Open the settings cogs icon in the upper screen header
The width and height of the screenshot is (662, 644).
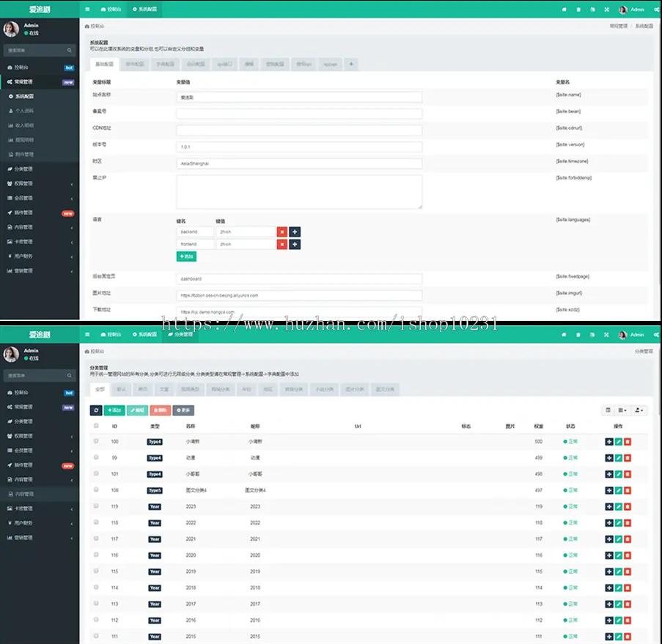(657, 10)
